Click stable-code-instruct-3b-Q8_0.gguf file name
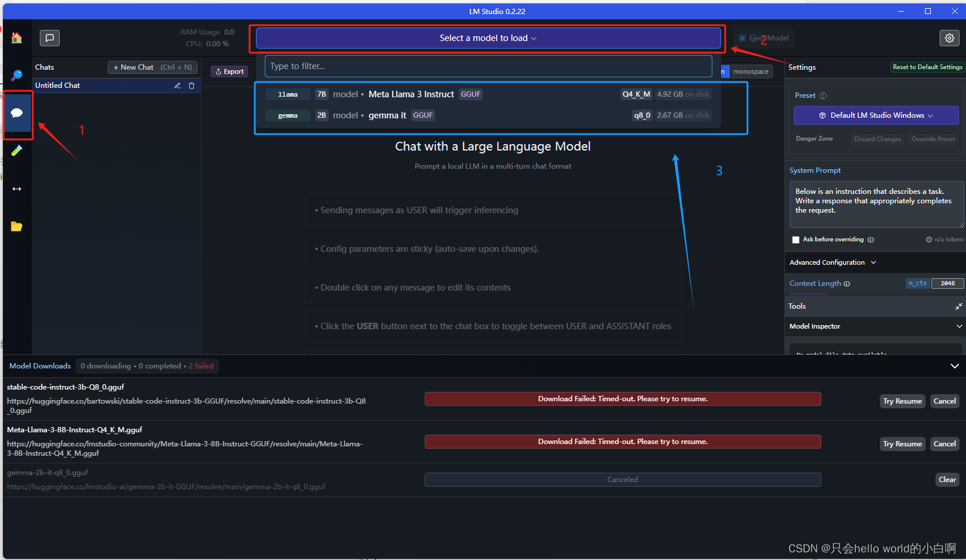This screenshot has height=560, width=966. [66, 387]
